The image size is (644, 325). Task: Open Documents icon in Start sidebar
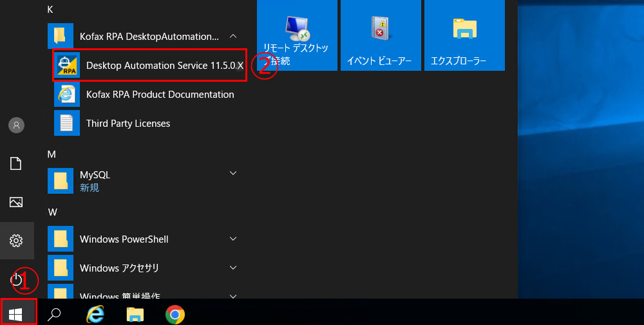click(17, 163)
